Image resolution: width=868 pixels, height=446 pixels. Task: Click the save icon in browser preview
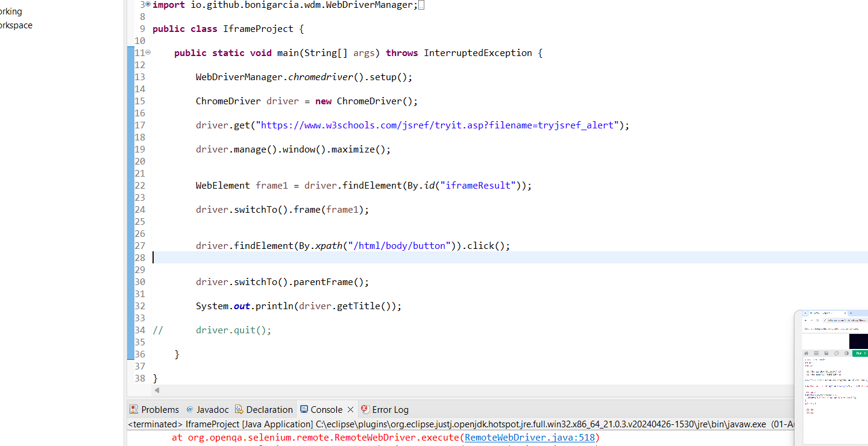pyautogui.click(x=826, y=353)
